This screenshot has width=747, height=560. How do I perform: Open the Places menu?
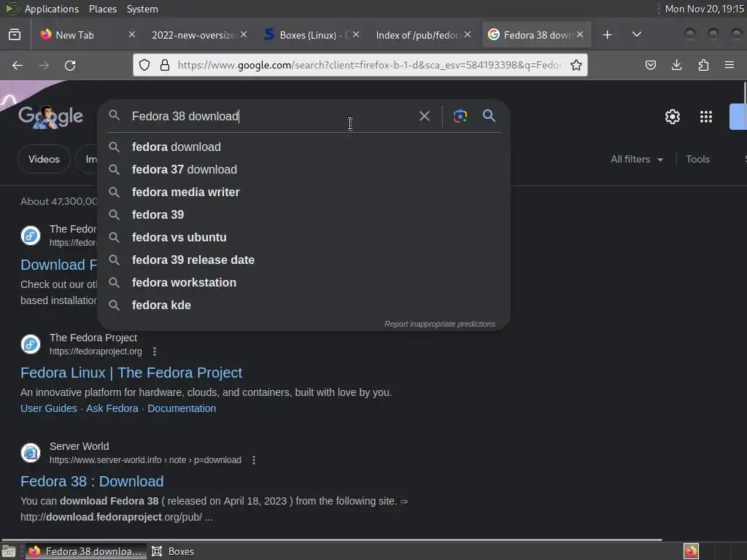pyautogui.click(x=103, y=9)
